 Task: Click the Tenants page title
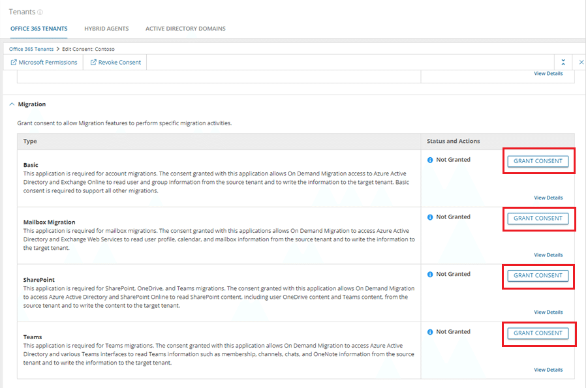22,12
